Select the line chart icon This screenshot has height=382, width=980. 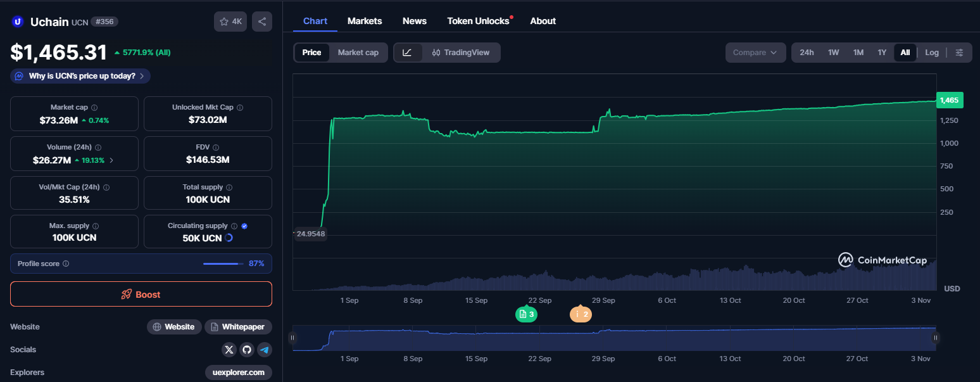click(x=408, y=53)
